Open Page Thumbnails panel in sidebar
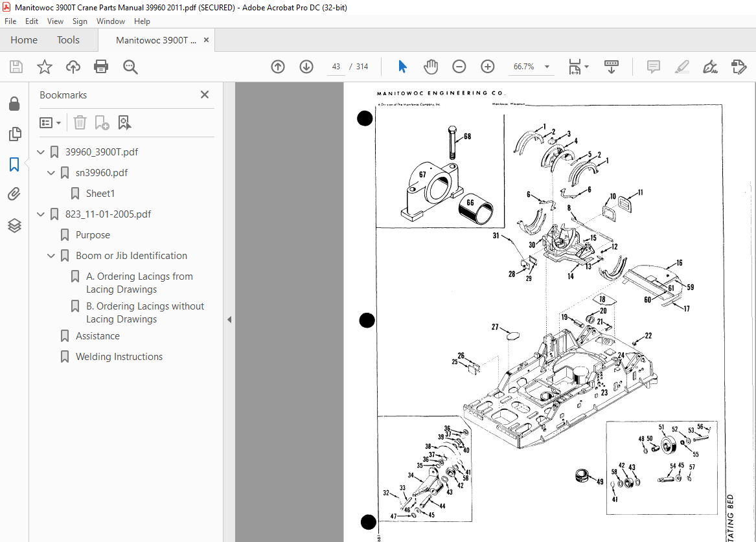The image size is (756, 542). pyautogui.click(x=14, y=134)
